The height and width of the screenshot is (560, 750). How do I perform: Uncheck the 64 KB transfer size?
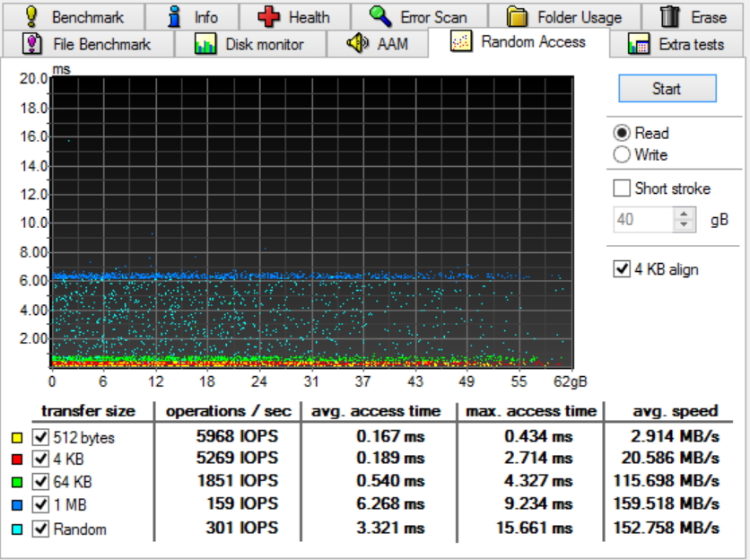40,481
